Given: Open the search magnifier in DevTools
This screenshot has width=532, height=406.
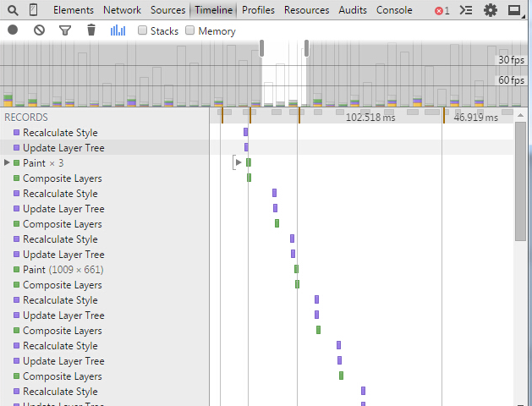Looking at the screenshot, I should [13, 10].
